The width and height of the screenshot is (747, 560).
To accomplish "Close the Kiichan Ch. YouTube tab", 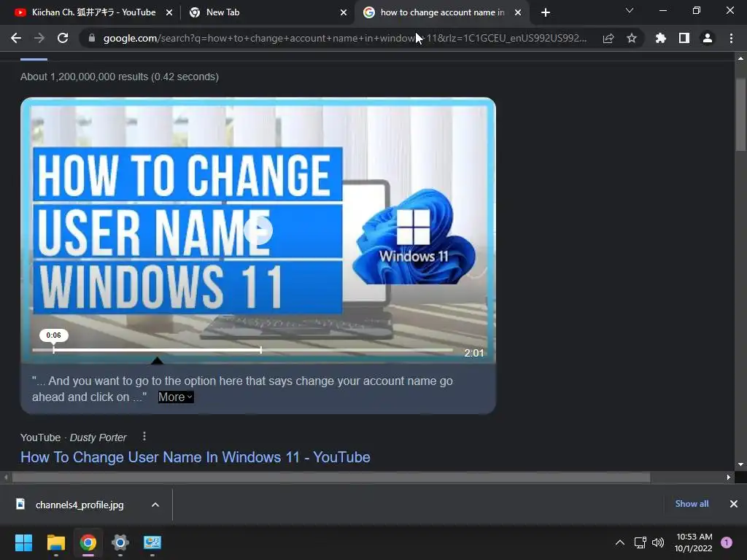I will (x=169, y=13).
